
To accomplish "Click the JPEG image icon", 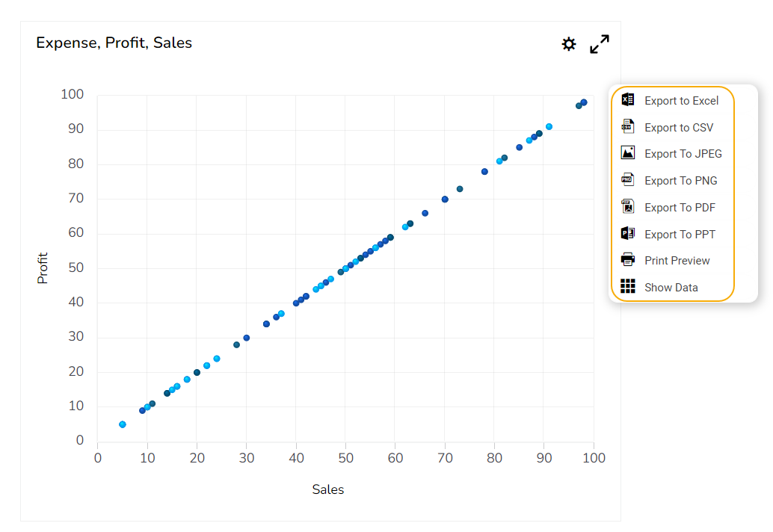I will coord(628,153).
